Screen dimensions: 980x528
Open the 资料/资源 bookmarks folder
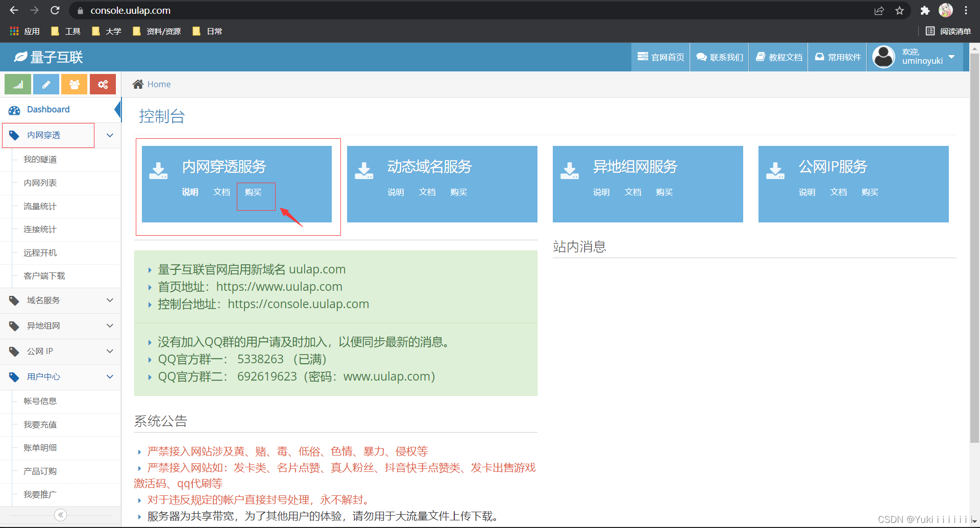click(x=156, y=31)
